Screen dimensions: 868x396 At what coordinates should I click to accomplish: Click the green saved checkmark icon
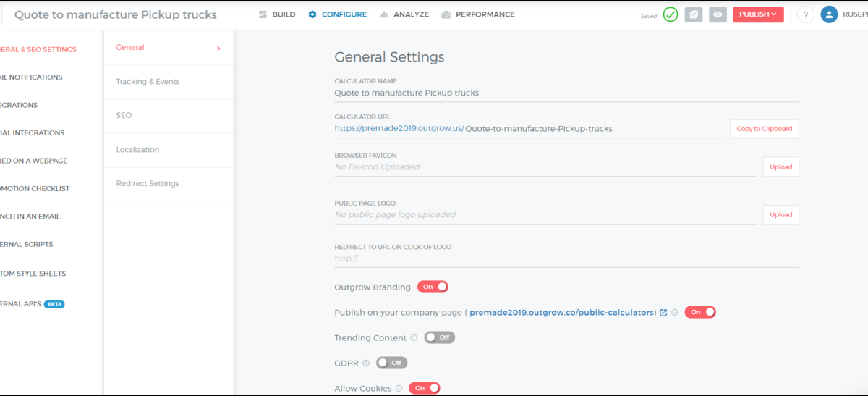[x=671, y=14]
